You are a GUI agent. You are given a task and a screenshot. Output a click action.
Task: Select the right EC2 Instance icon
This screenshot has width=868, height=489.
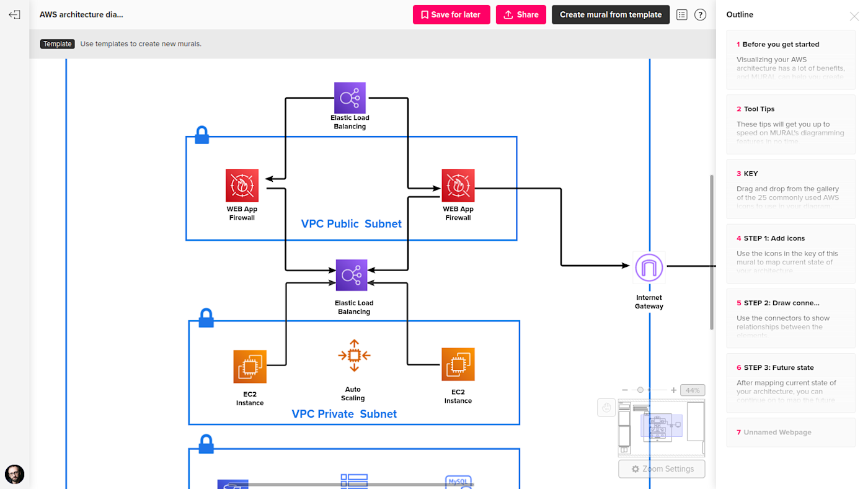[458, 364]
